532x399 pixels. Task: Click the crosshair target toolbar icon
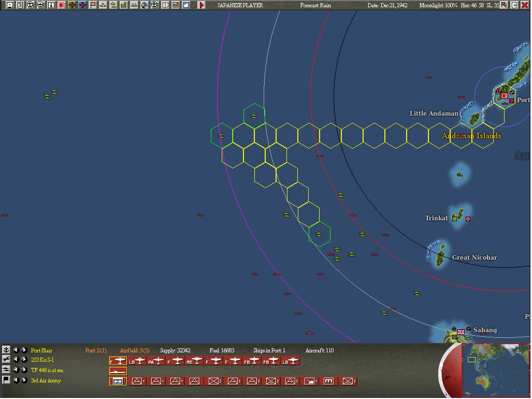tap(155, 5)
